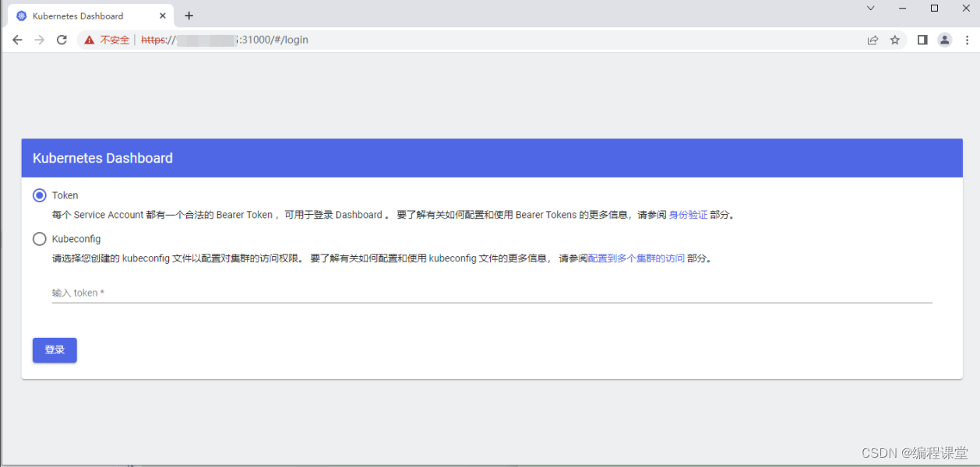
Task: Bookmark this page with the star icon
Action: (x=894, y=40)
